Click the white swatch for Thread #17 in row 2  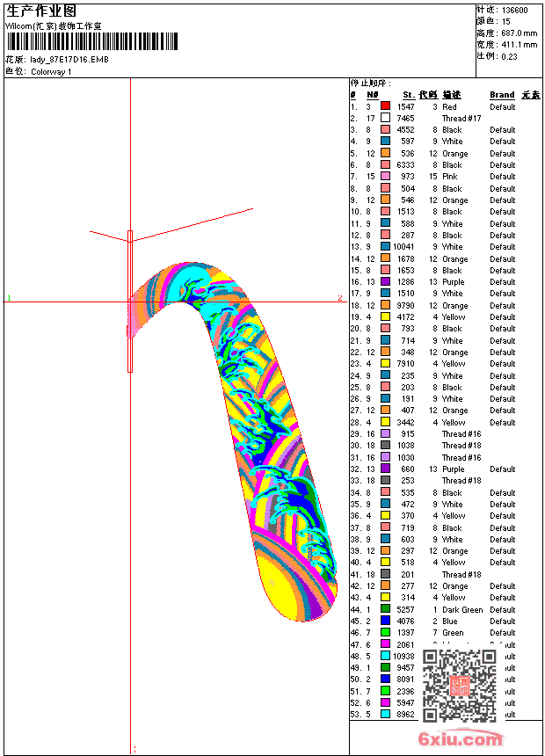pyautogui.click(x=385, y=118)
